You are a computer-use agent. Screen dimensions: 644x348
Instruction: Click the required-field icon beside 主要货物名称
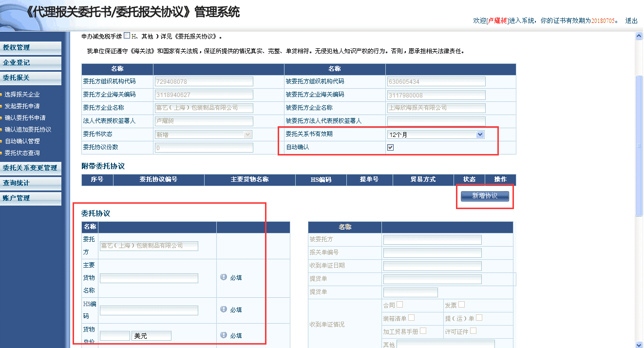point(224,277)
